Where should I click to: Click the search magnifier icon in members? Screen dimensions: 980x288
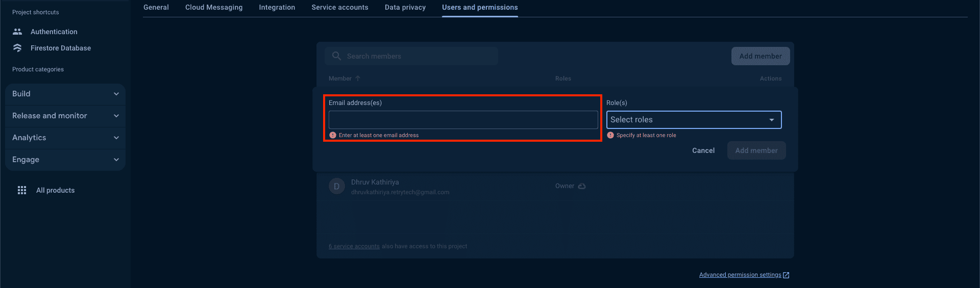tap(336, 56)
